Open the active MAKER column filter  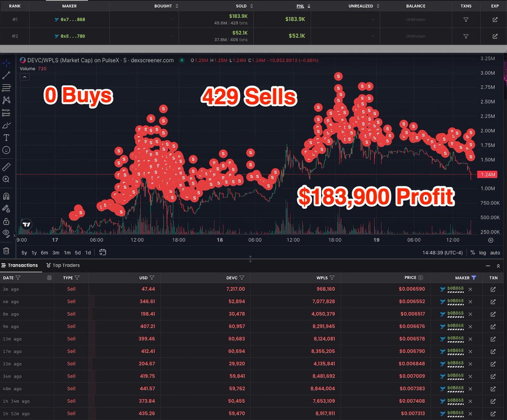click(474, 278)
